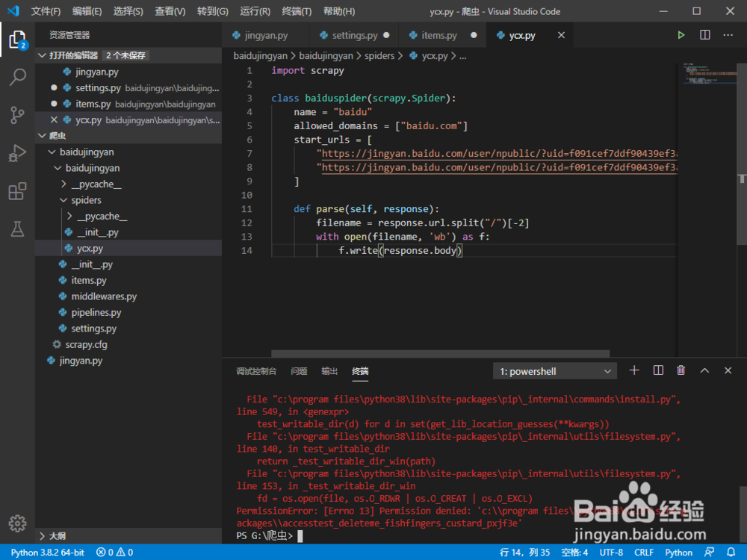Click the feedback icon in status bar
Image resolution: width=747 pixels, height=560 pixels.
(709, 553)
